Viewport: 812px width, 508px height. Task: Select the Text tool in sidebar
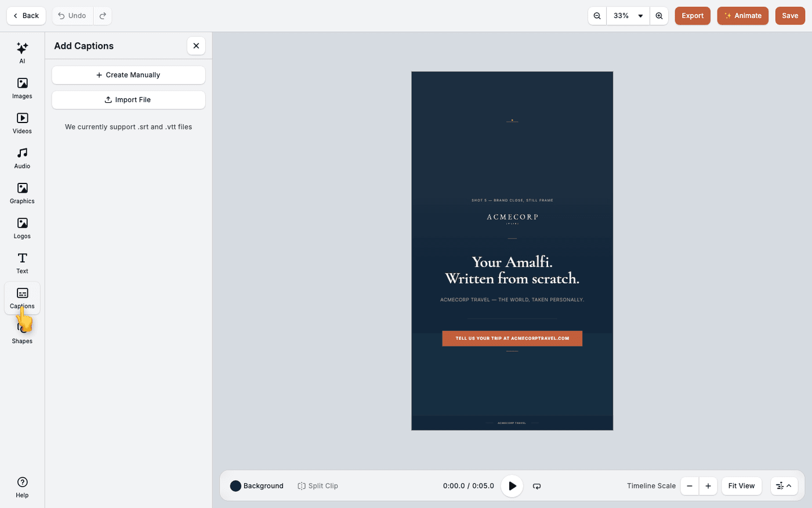22,263
